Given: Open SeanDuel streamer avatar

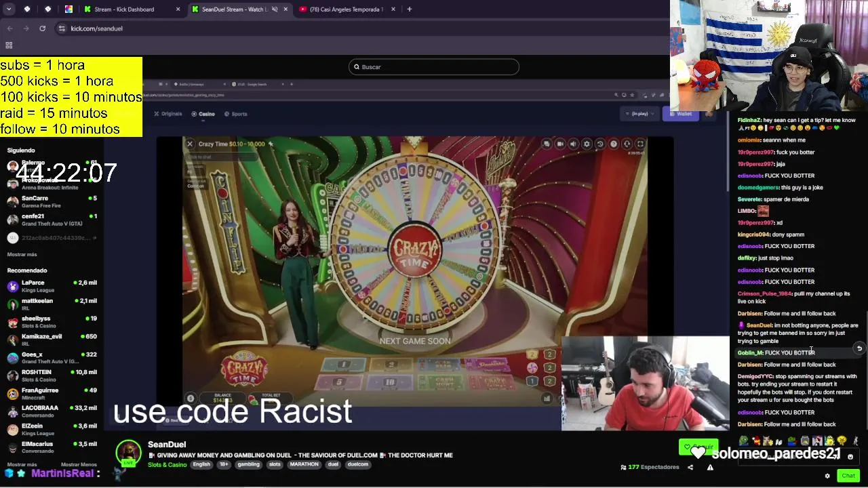Looking at the screenshot, I should pos(128,453).
